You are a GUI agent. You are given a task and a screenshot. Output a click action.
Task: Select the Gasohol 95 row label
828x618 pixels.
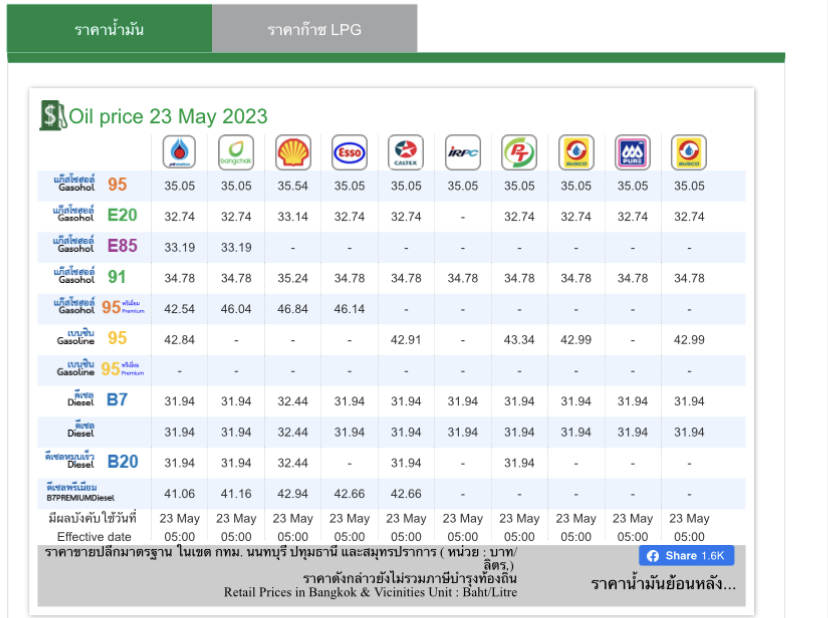(90, 184)
